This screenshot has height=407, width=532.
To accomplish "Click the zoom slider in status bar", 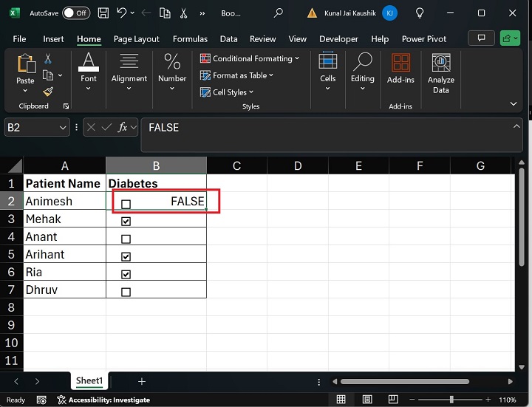I will pos(450,400).
